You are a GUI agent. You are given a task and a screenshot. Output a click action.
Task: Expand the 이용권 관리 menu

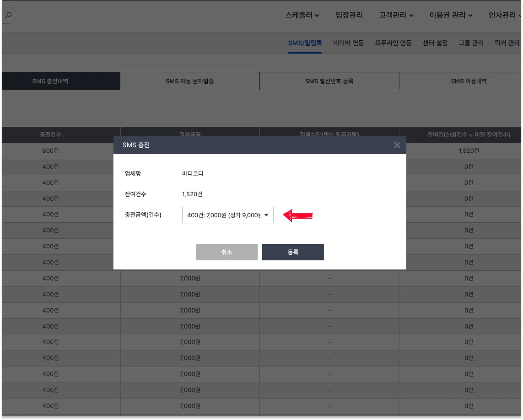[x=450, y=15]
